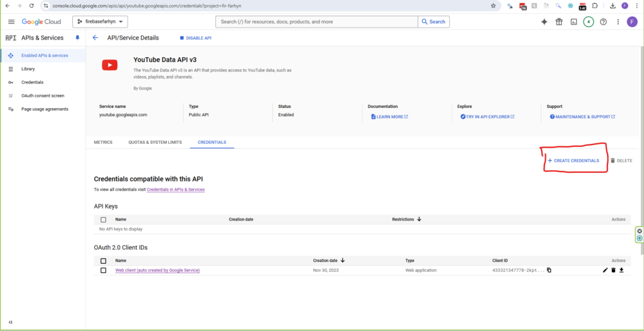Screen dimensions: 644x331
Task: Edit the Web client OAuth entry
Action: coord(605,270)
